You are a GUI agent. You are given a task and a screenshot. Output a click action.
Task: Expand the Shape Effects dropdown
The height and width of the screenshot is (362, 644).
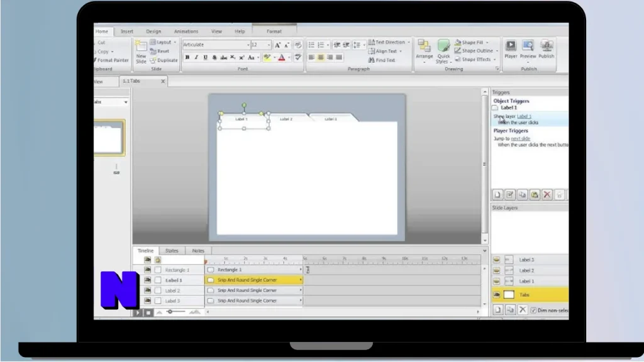(x=494, y=60)
